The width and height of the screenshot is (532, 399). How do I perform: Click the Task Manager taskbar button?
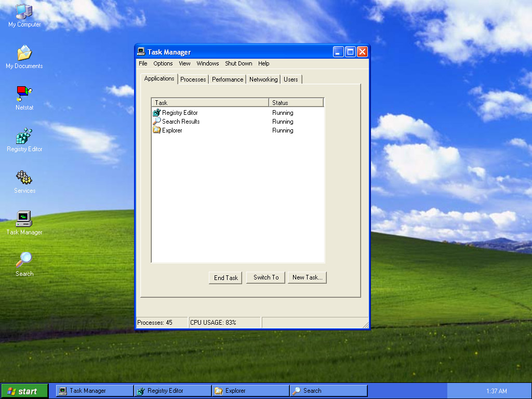click(x=95, y=391)
